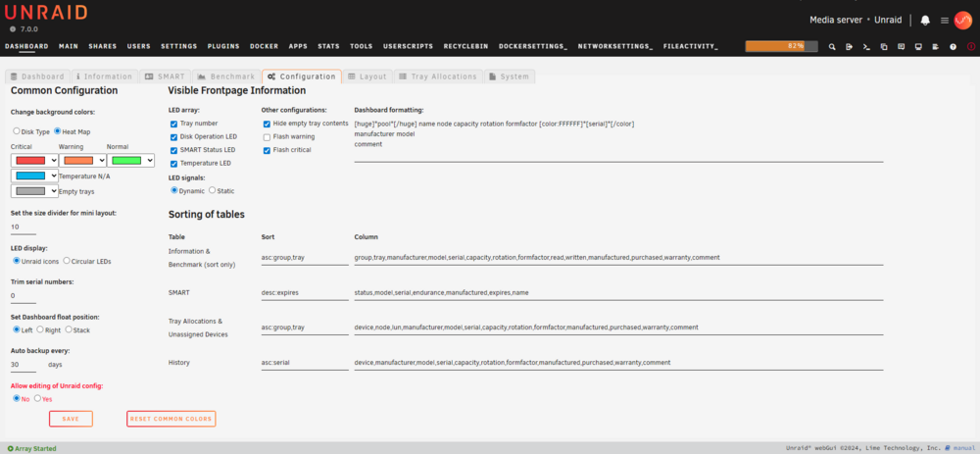Click the Dashboard formatting text area
This screenshot has height=454, width=980.
pos(618,140)
